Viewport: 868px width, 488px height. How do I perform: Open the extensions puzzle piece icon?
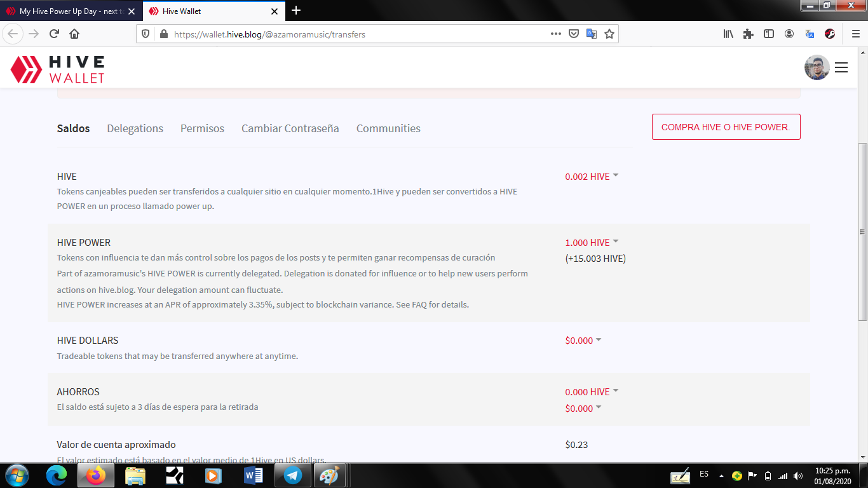[x=749, y=34]
